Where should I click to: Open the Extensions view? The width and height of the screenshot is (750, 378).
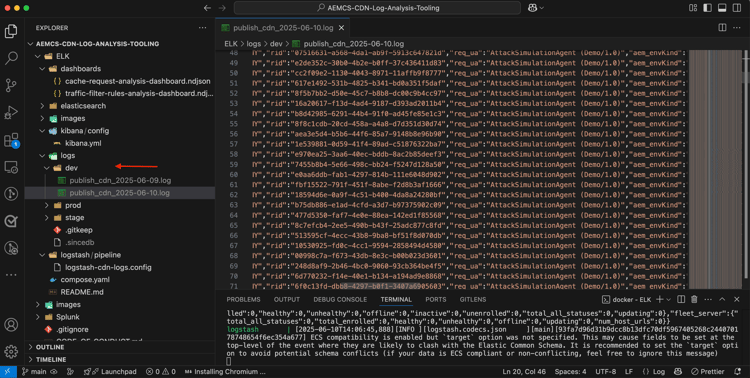11,140
